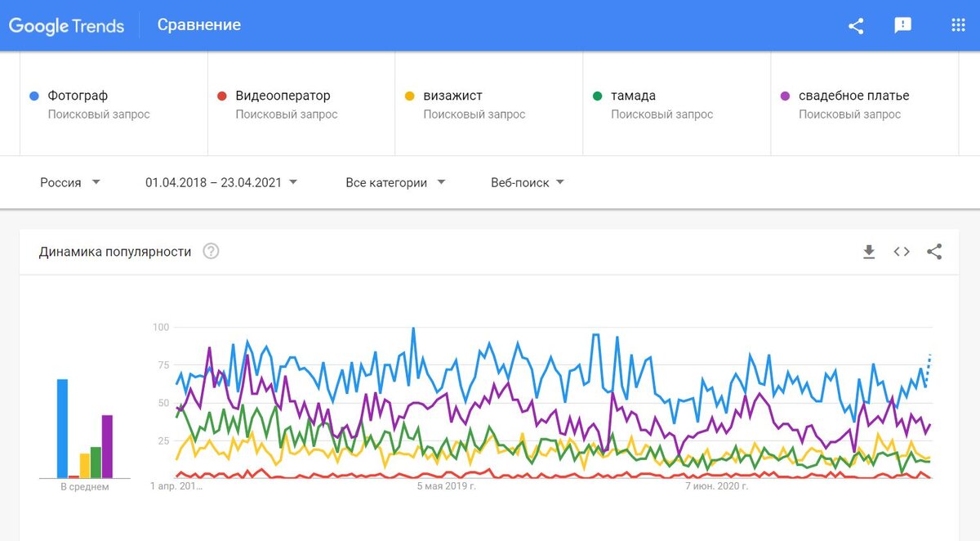This screenshot has height=541, width=980.
Task: Open the Google apps grid
Action: point(957,25)
